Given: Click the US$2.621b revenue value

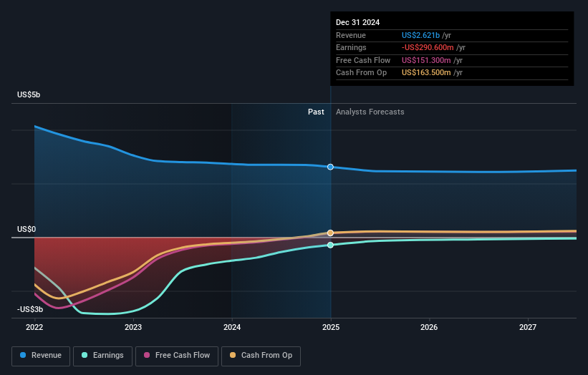Looking at the screenshot, I should tap(420, 35).
